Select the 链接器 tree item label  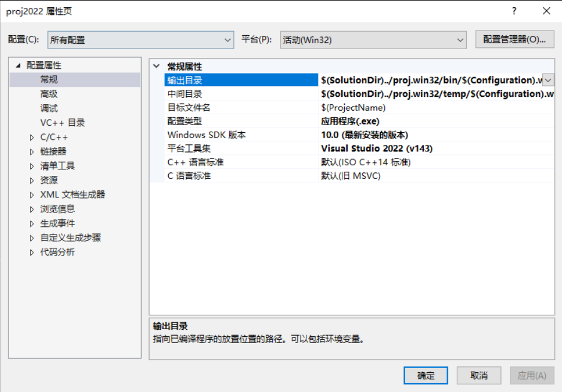tap(53, 151)
